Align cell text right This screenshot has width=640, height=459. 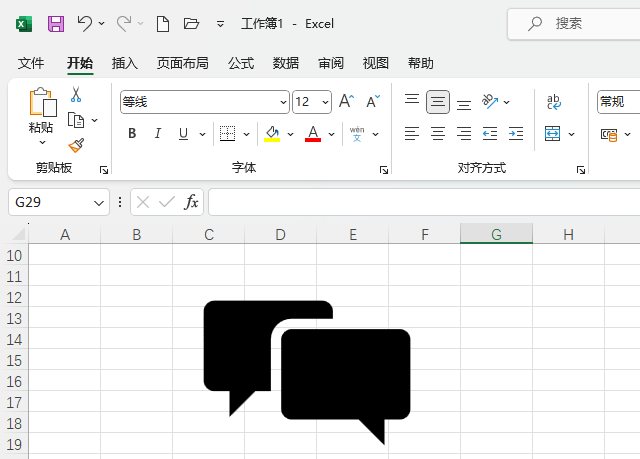pyautogui.click(x=464, y=133)
